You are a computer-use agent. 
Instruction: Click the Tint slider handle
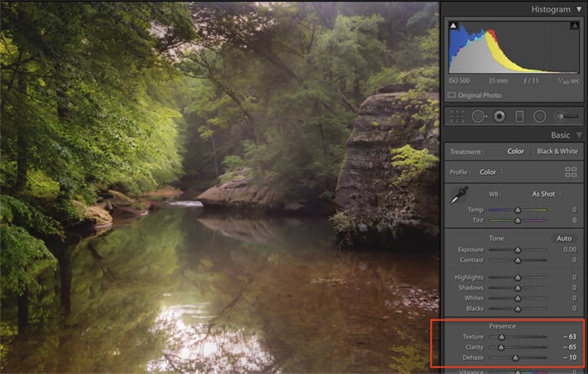coord(518,220)
